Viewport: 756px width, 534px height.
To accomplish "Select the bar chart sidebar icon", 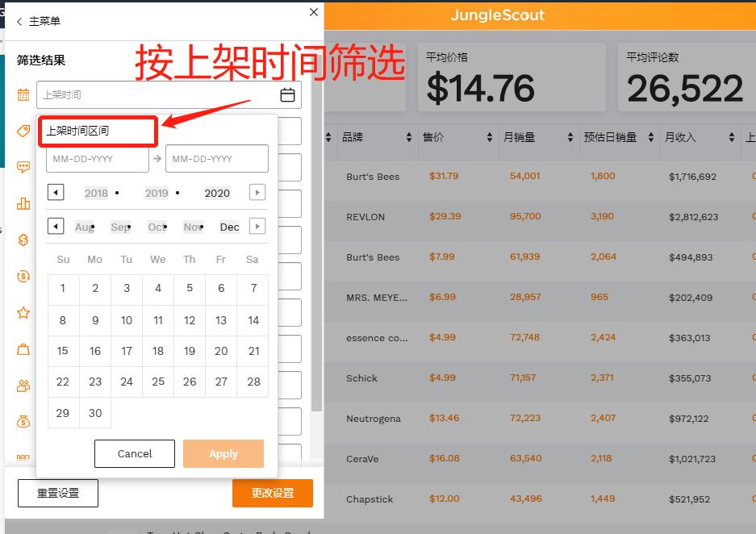I will [23, 203].
